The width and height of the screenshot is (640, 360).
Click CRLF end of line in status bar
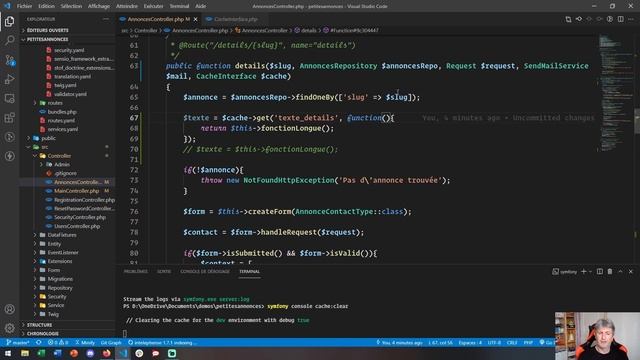(x=512, y=342)
